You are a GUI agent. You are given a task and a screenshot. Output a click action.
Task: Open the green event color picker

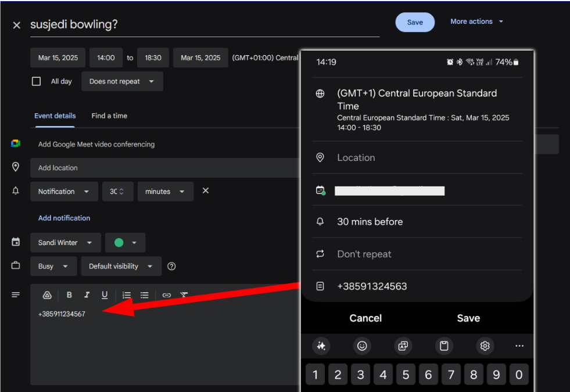(x=126, y=243)
